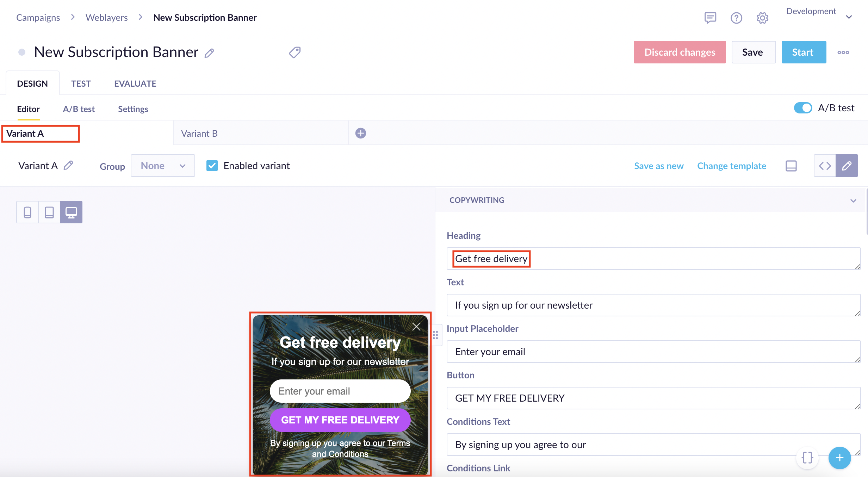The image size is (868, 477).
Task: Select the desktop preview icon
Action: coord(71,212)
